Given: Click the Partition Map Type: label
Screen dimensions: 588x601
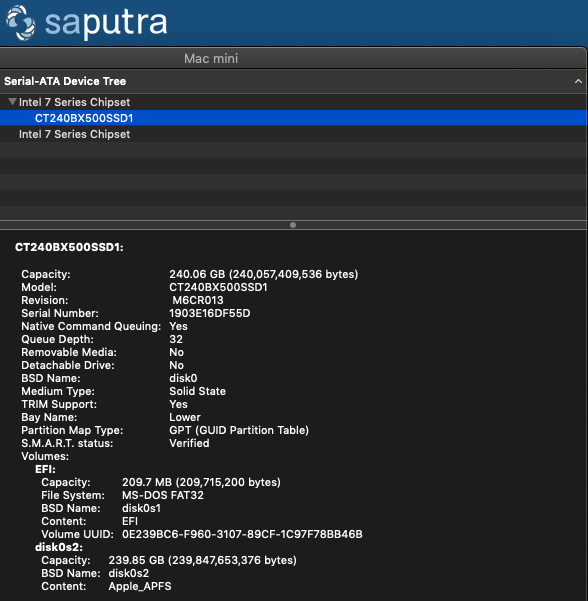Looking at the screenshot, I should click(72, 430).
